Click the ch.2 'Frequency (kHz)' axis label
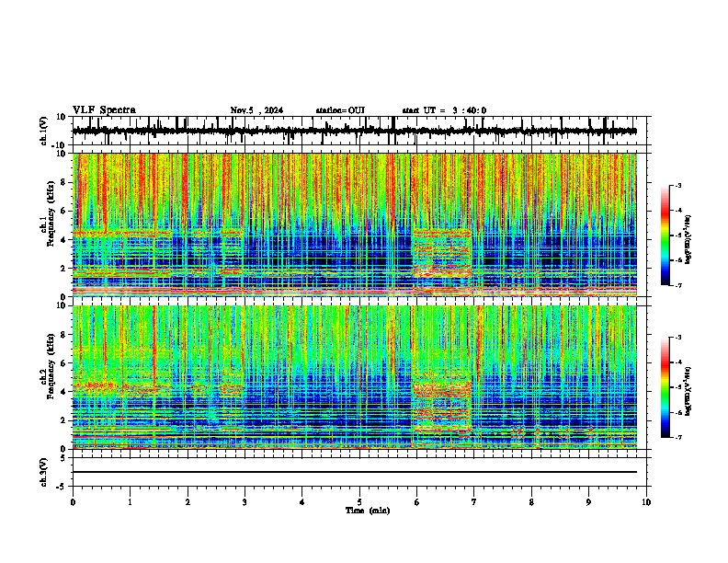 coord(51,366)
